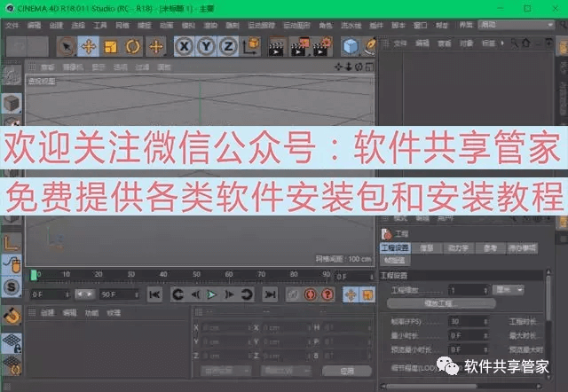The height and width of the screenshot is (392, 568).
Task: Toggle position keyframe recording button
Action: pos(351,295)
